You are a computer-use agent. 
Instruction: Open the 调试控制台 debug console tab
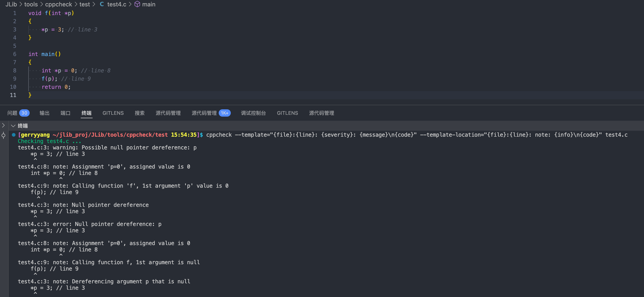point(253,113)
